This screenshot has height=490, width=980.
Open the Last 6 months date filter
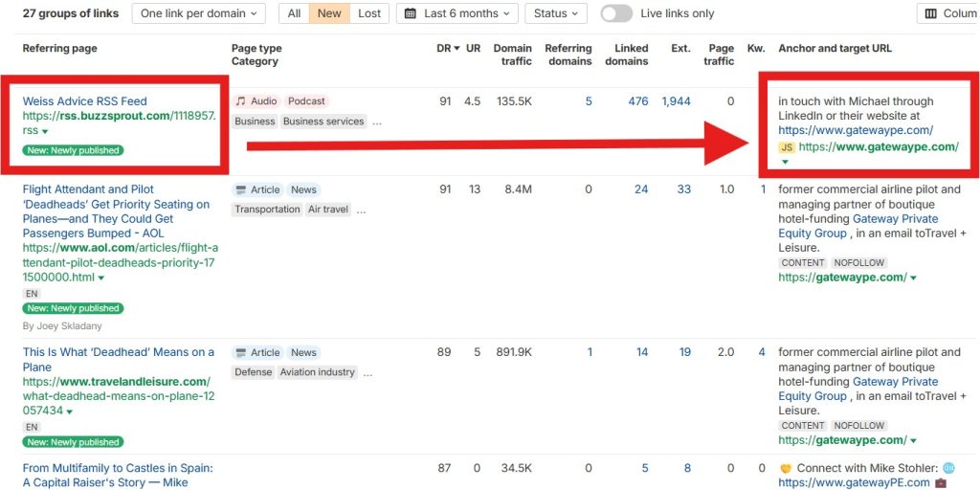(457, 13)
